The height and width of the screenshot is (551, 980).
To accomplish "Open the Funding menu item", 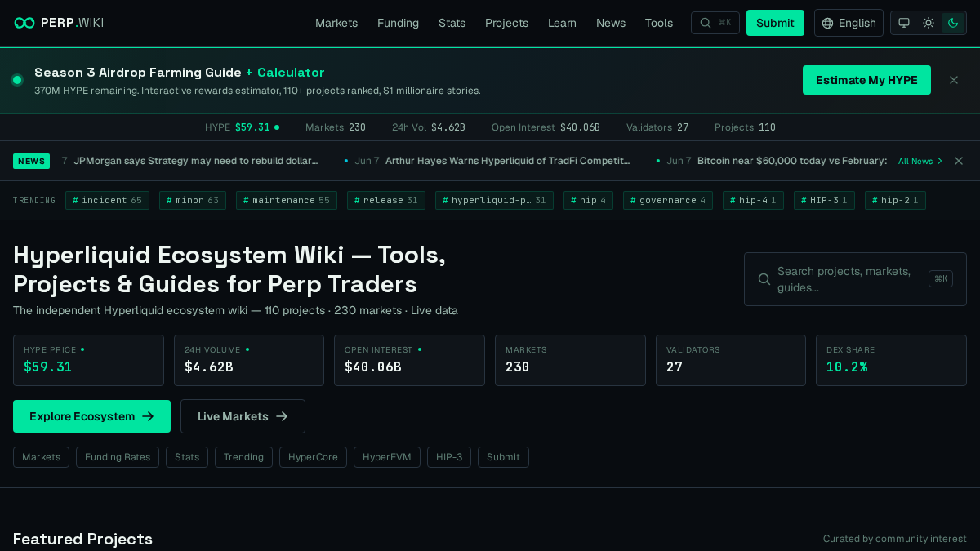I will 398,23.
